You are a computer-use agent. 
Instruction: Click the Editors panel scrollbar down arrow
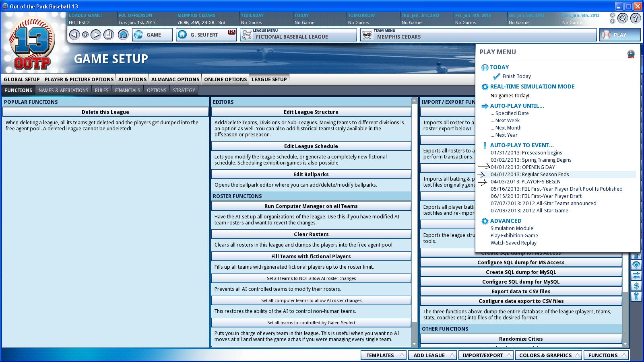(415, 344)
